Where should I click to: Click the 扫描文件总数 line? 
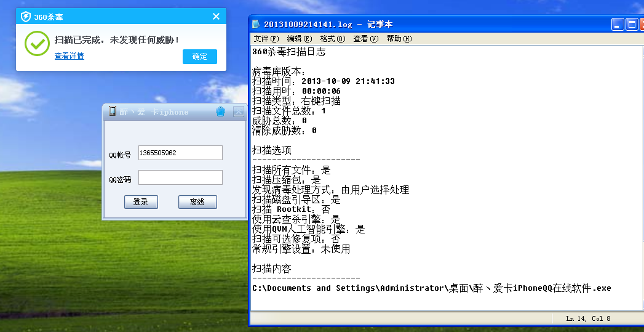click(288, 111)
